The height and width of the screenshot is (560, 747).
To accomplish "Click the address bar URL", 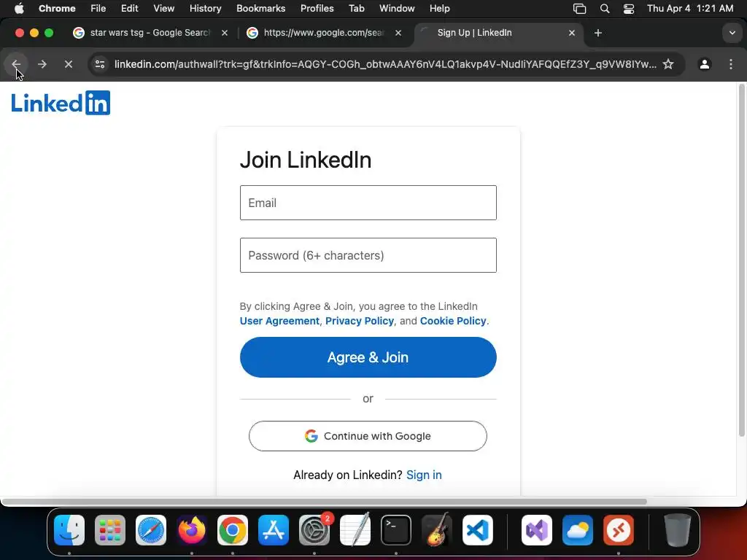I will (x=385, y=64).
